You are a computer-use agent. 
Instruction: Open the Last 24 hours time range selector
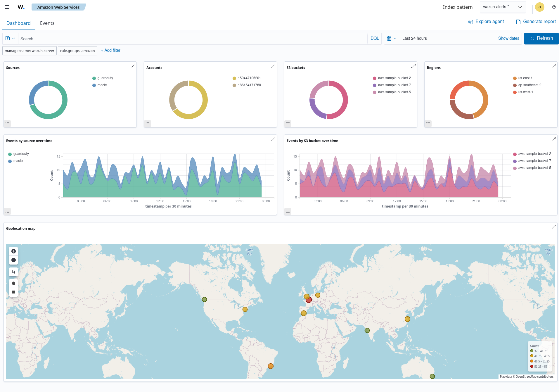(414, 38)
